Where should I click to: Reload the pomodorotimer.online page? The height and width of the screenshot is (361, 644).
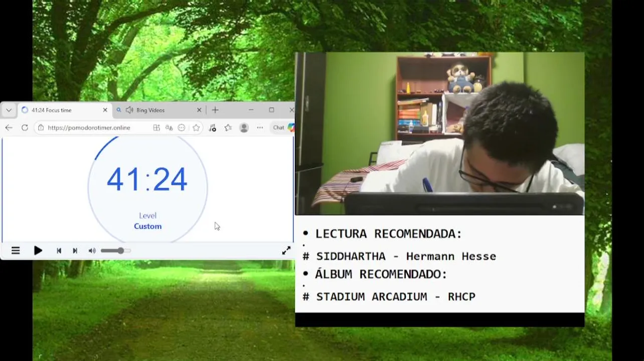pos(25,128)
